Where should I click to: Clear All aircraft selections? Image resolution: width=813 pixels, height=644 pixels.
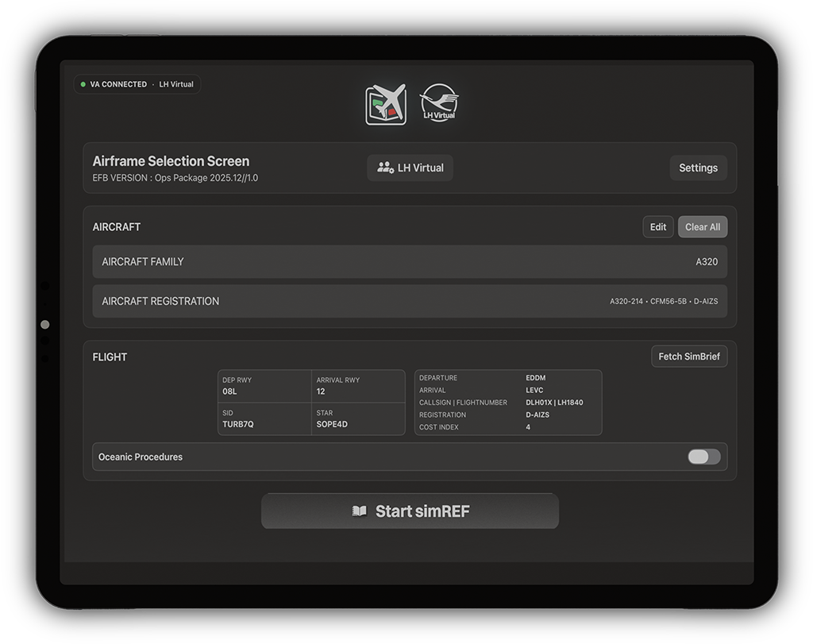(702, 227)
